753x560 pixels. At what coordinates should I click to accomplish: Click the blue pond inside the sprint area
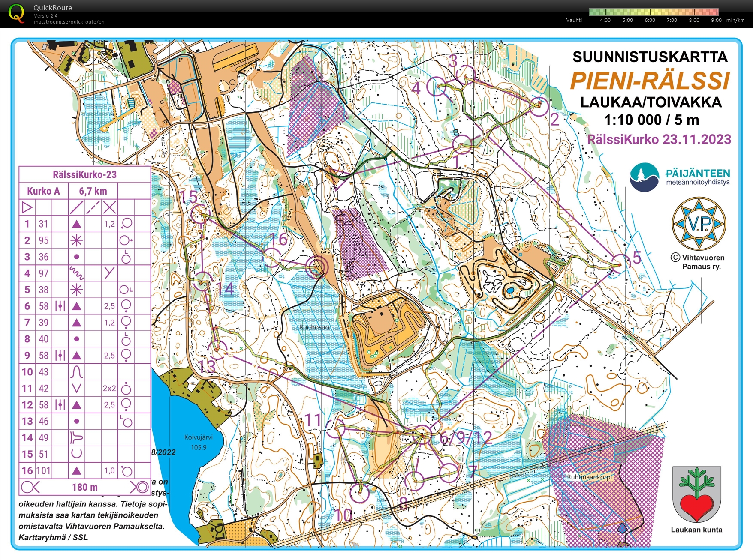tap(509, 291)
